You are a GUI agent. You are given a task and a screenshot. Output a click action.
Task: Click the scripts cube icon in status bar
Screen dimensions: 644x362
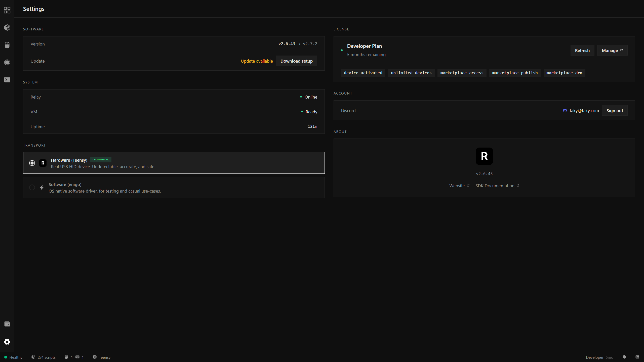coord(33,357)
